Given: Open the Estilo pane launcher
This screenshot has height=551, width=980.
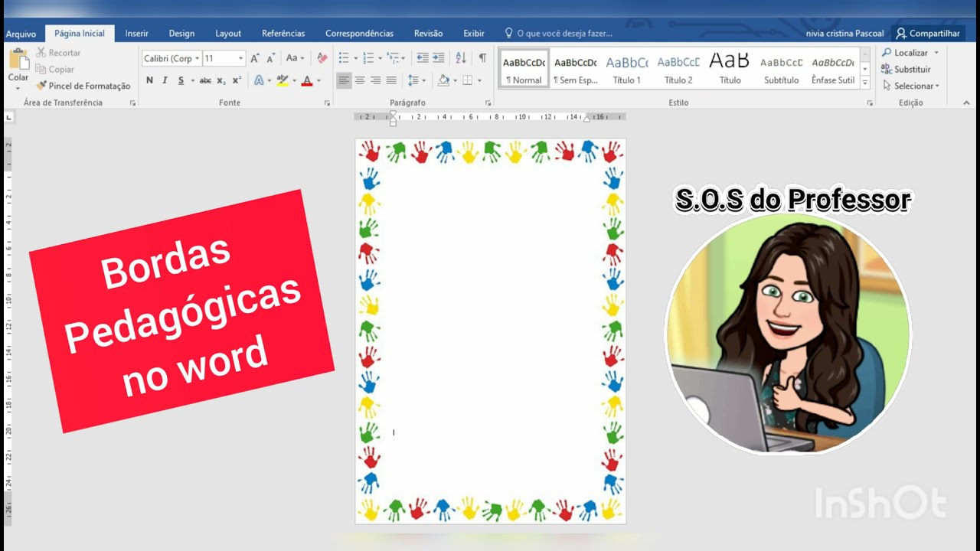Looking at the screenshot, I should click(x=869, y=103).
